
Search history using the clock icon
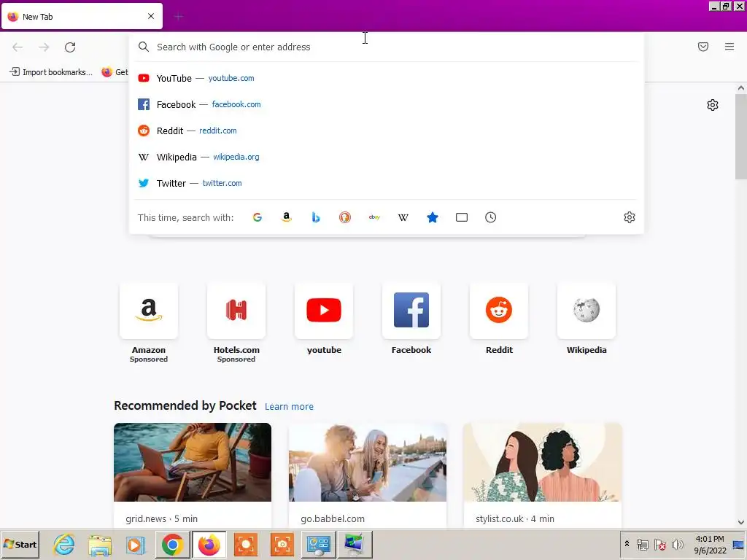click(x=491, y=217)
